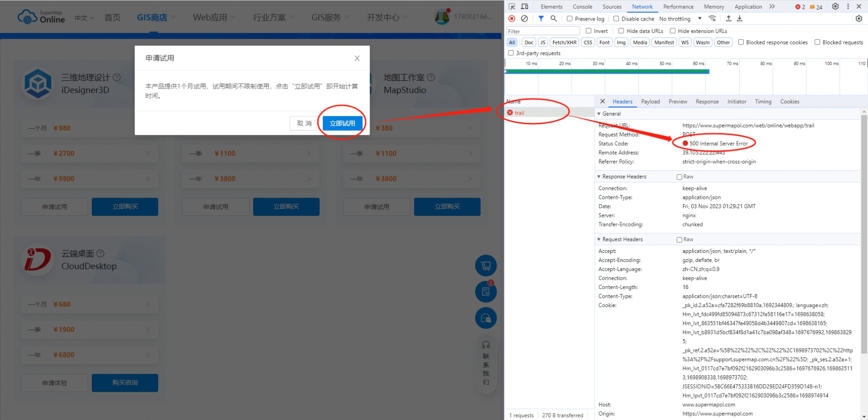This screenshot has width=868, height=420.
Task: Select the Fetch/XHR filter chip
Action: [564, 42]
